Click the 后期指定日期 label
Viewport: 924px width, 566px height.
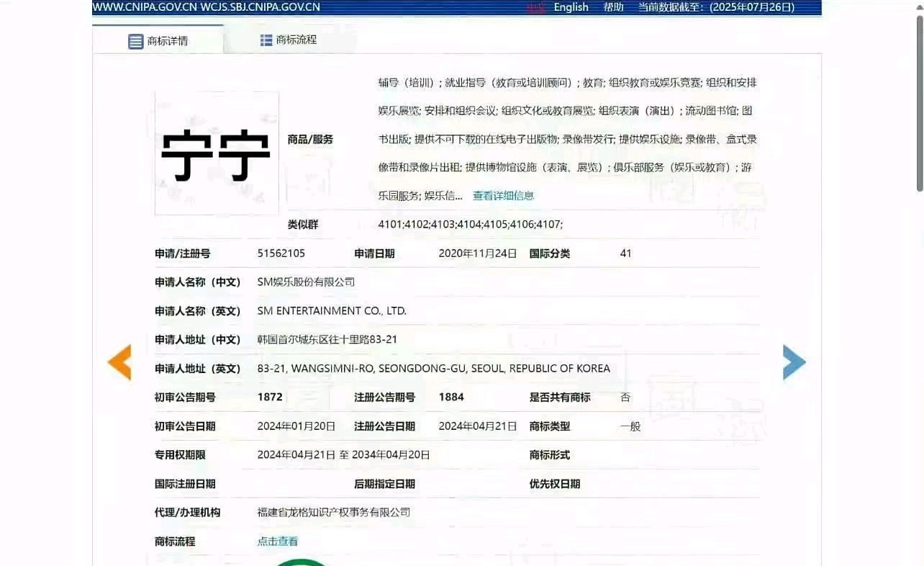click(x=384, y=484)
